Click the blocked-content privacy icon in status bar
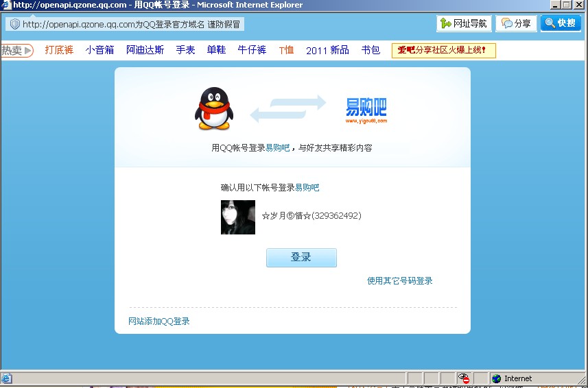 [464, 378]
